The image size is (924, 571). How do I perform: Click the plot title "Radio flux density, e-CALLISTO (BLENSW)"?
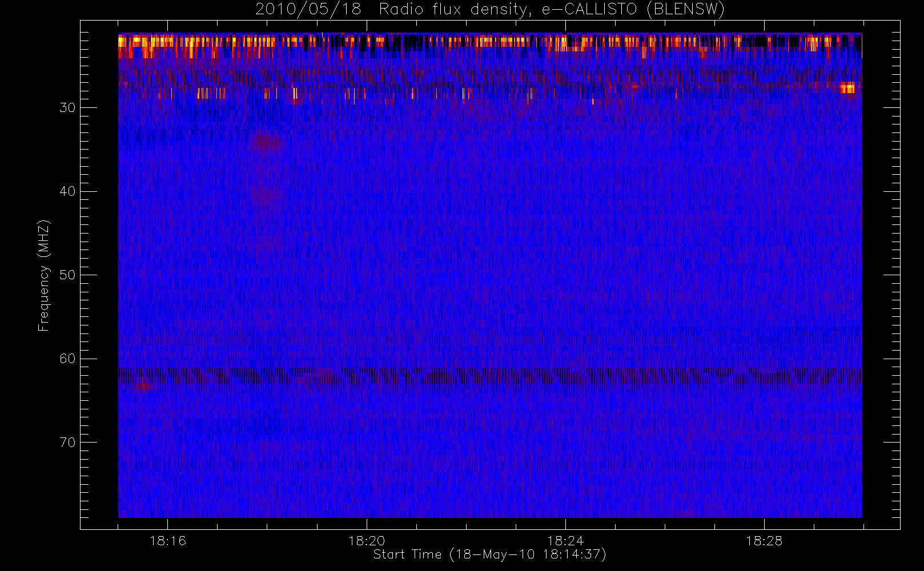pos(552,10)
